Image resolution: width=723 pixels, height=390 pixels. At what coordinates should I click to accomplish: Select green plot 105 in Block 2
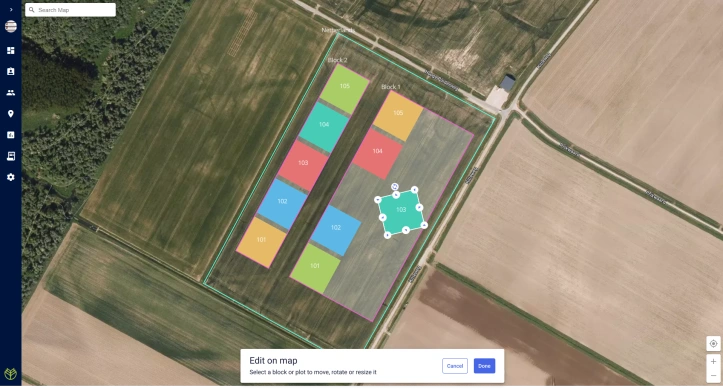tap(344, 89)
